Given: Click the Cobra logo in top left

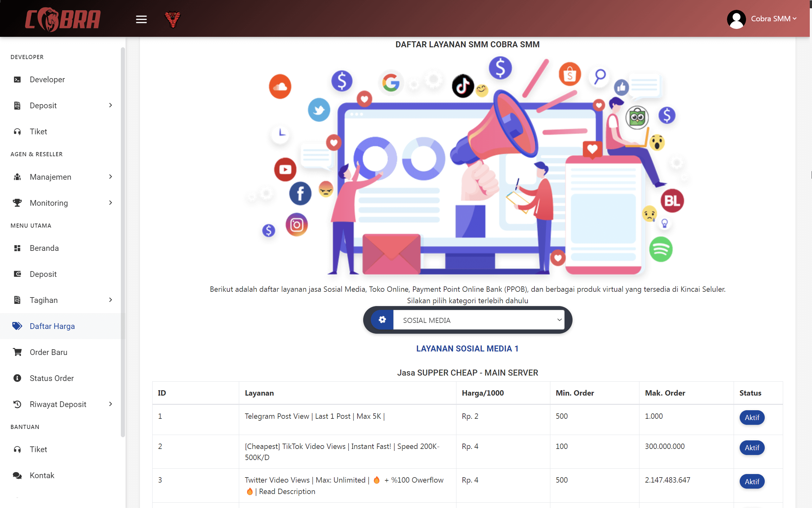Looking at the screenshot, I should [63, 19].
